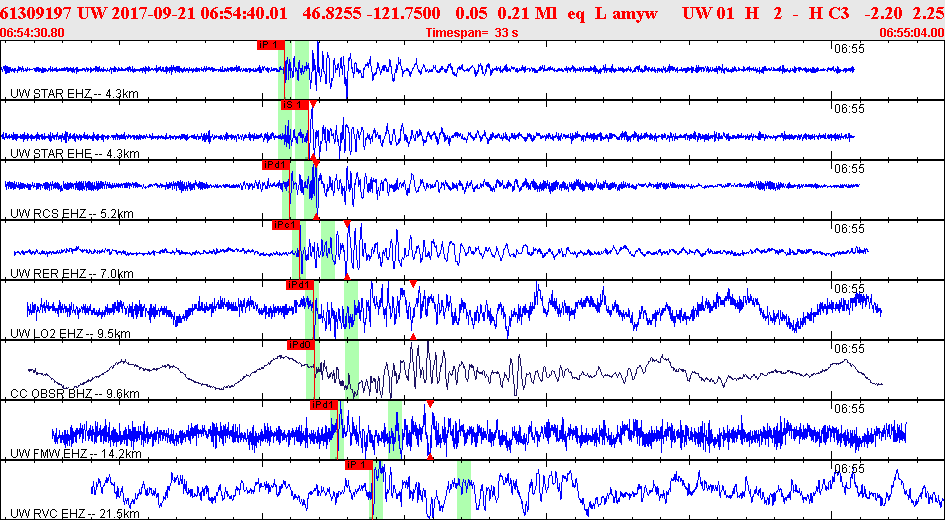945x520 pixels.
Task: Click the Timespan= 33 s header text
Action: [472, 33]
